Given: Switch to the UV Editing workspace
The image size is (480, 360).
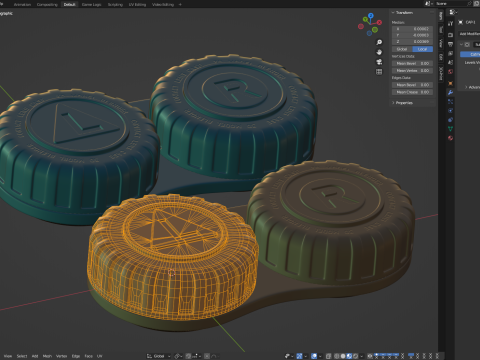Looking at the screenshot, I should pyautogui.click(x=137, y=4).
